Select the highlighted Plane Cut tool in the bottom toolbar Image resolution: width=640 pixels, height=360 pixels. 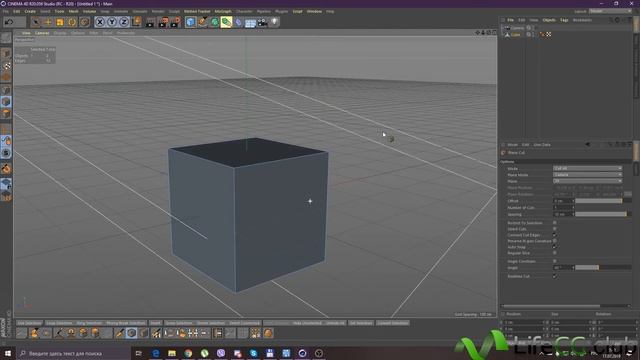coord(131,333)
